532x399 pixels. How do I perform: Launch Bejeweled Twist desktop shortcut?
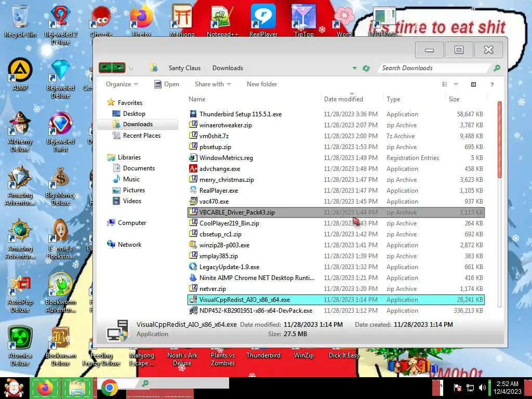tap(60, 131)
